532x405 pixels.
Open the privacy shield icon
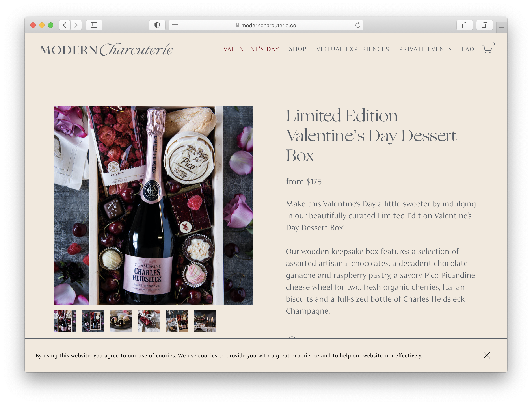point(157,25)
